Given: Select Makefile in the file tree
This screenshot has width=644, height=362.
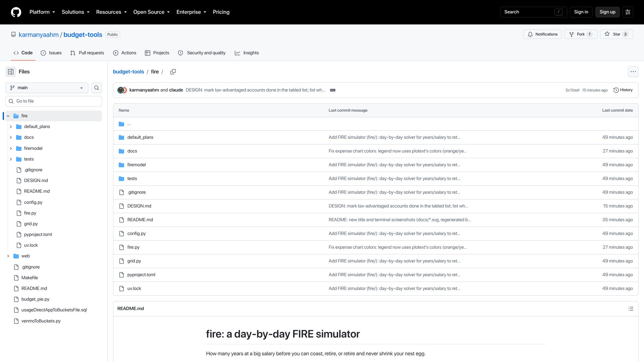Looking at the screenshot, I should (x=30, y=278).
